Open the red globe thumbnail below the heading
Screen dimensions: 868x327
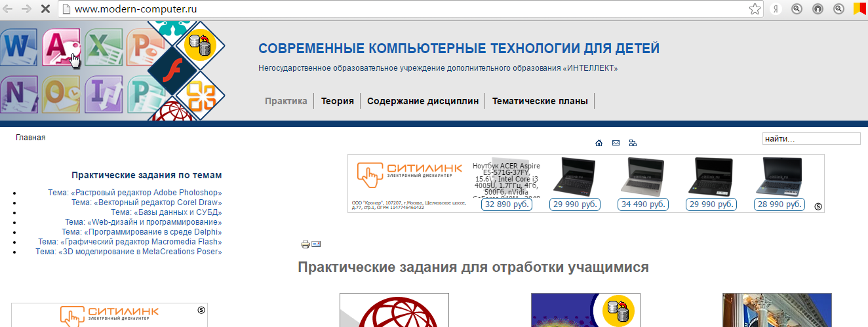click(394, 310)
